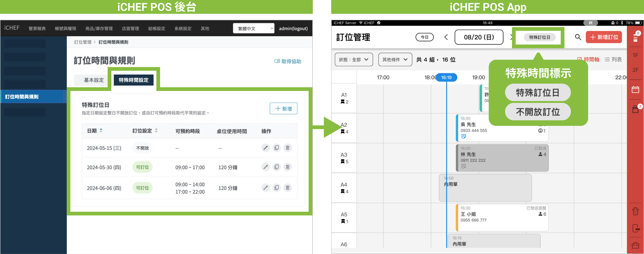Open the 繁體中文 language dropdown

[x=253, y=28]
